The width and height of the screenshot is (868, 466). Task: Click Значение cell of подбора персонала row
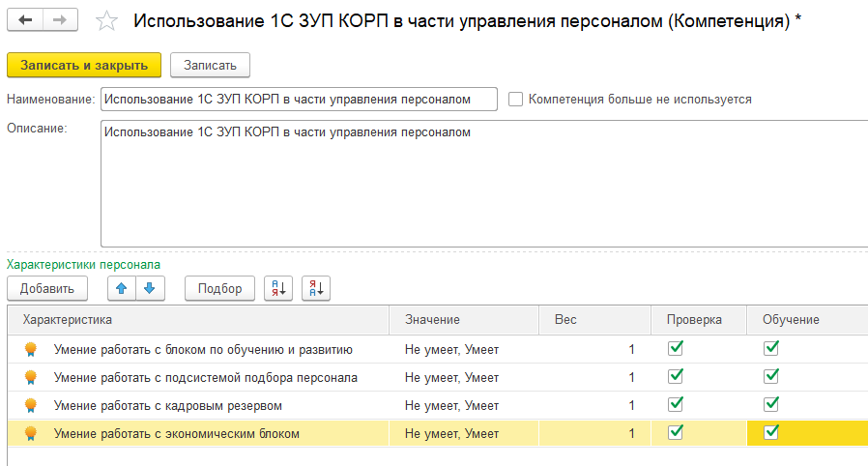coord(464,377)
